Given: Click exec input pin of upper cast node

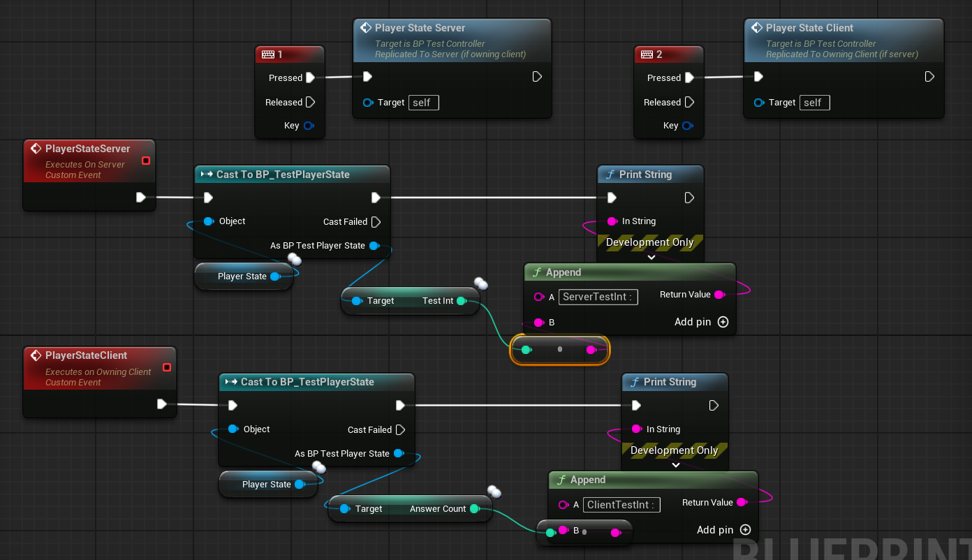Looking at the screenshot, I should [x=208, y=198].
